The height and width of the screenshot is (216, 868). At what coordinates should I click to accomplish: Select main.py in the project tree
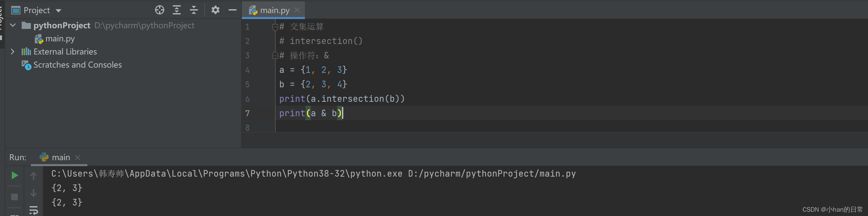click(60, 39)
